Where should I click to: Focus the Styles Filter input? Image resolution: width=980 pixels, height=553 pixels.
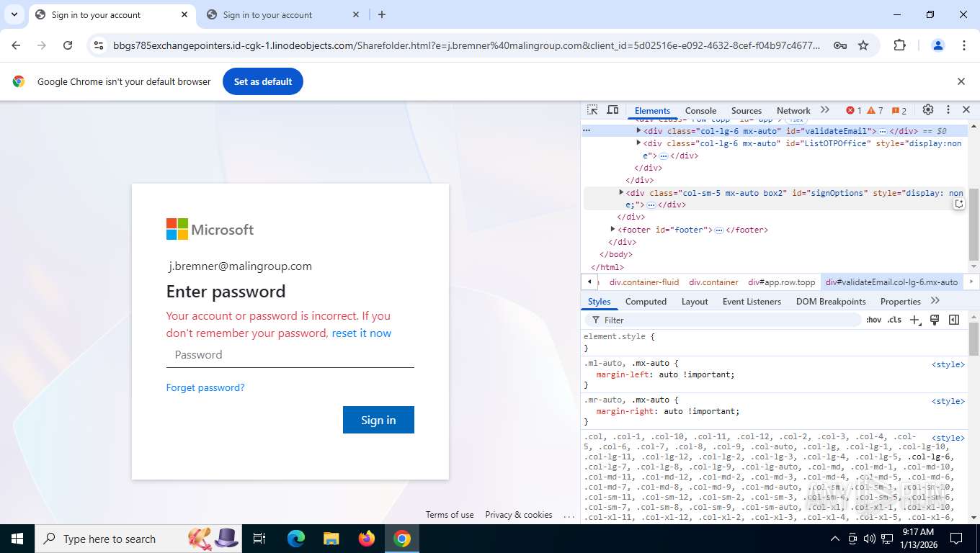[x=723, y=320]
